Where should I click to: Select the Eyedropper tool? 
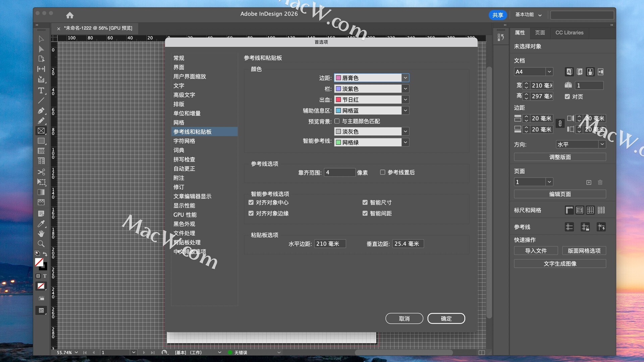[x=41, y=224]
